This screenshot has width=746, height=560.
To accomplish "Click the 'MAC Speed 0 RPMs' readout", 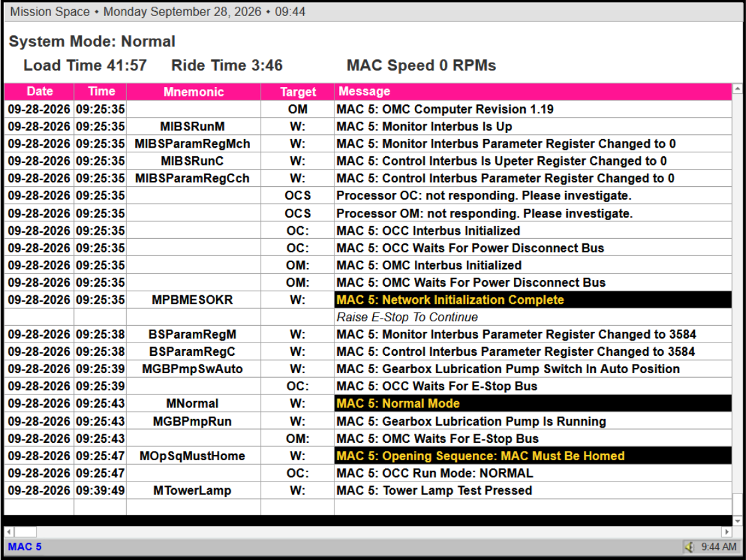I will click(422, 65).
